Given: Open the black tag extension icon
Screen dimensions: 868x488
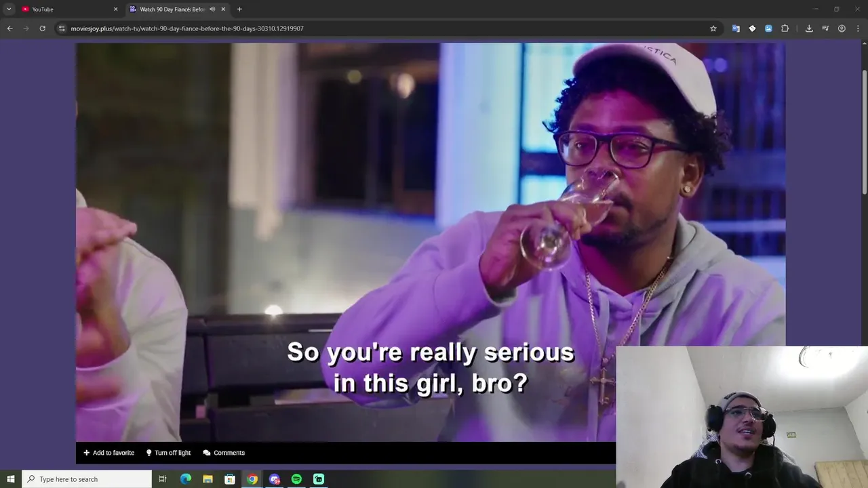Looking at the screenshot, I should (752, 28).
